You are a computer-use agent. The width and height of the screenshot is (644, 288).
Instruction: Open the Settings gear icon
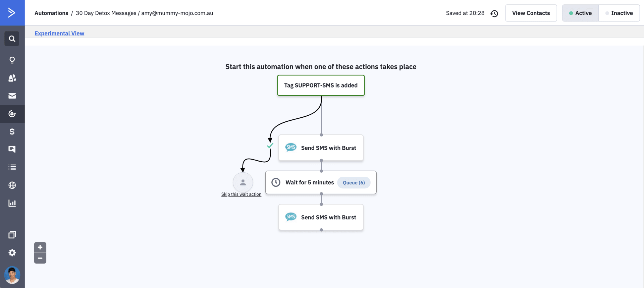click(x=12, y=252)
